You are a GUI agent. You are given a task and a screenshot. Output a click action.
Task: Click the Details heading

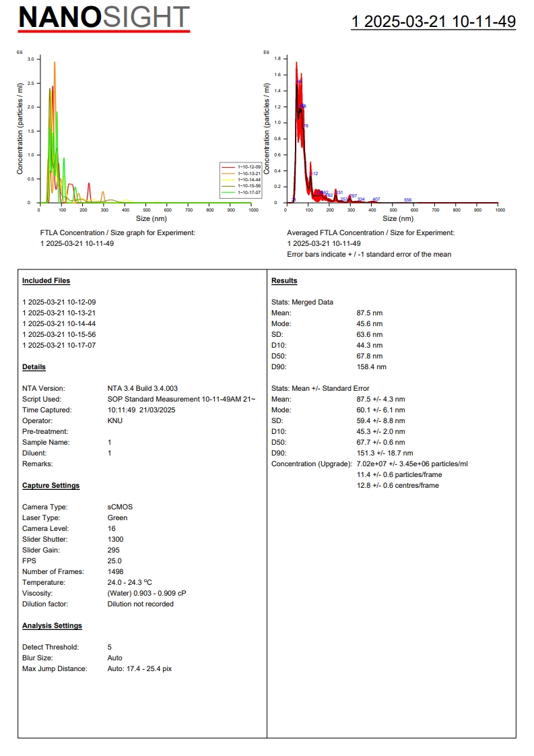coord(34,367)
